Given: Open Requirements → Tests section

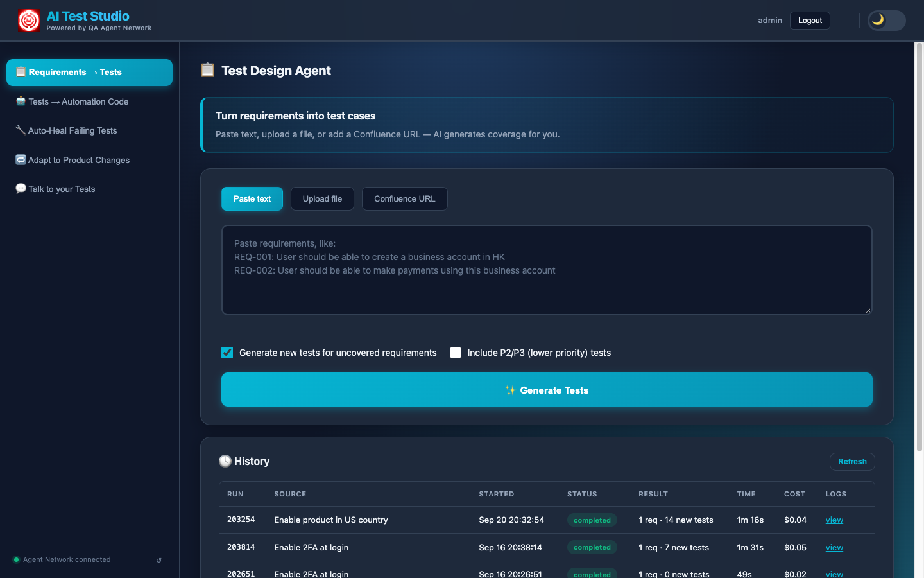Looking at the screenshot, I should pyautogui.click(x=89, y=73).
